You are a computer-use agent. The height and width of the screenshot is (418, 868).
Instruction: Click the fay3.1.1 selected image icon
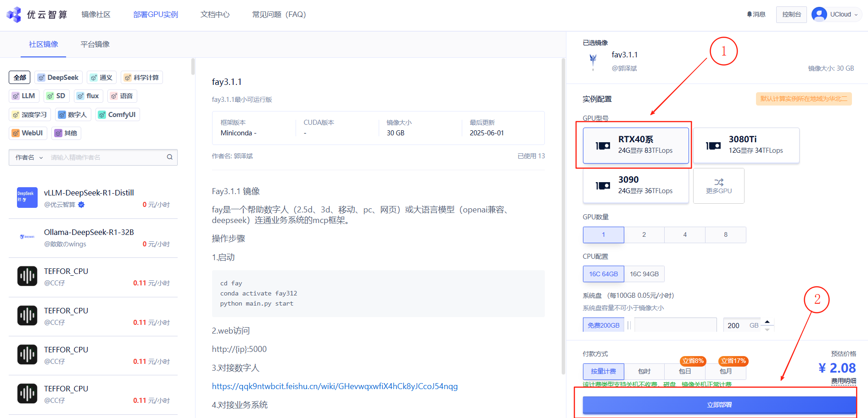pyautogui.click(x=593, y=61)
